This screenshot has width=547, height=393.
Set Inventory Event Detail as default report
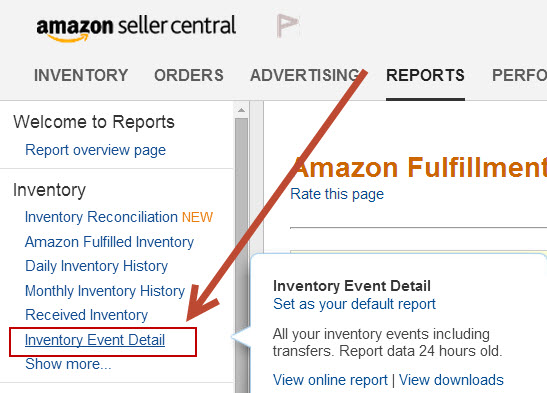(x=354, y=304)
